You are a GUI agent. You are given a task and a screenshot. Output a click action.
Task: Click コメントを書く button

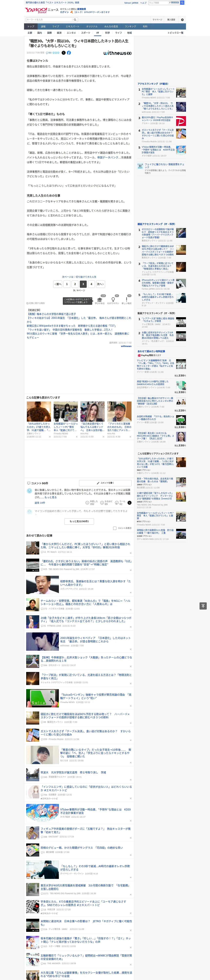point(105,483)
